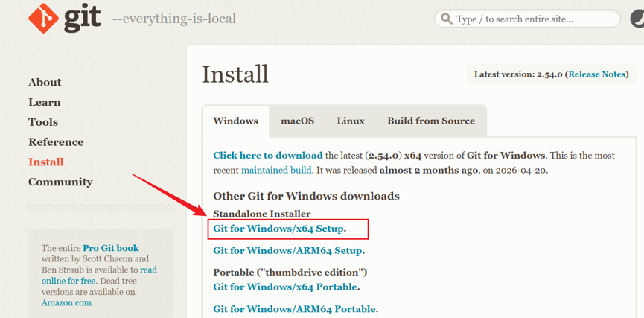
Task: Open the Learn section in sidebar
Action: tap(45, 102)
